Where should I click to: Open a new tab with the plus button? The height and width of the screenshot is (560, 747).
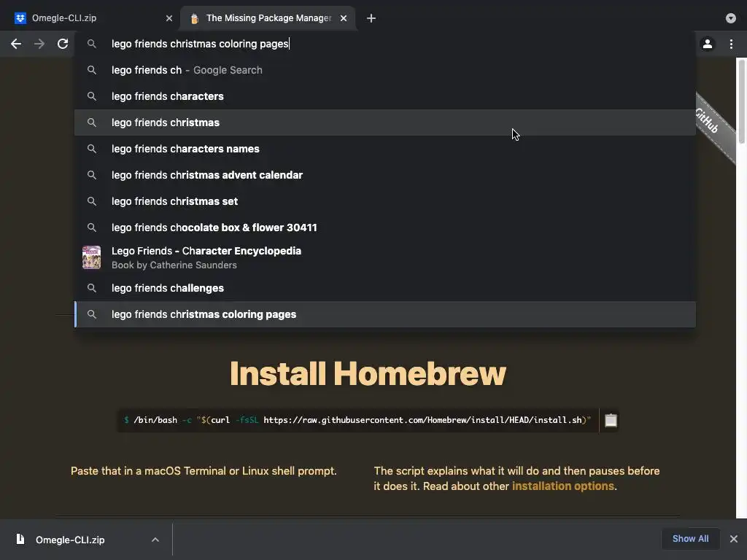click(x=371, y=18)
